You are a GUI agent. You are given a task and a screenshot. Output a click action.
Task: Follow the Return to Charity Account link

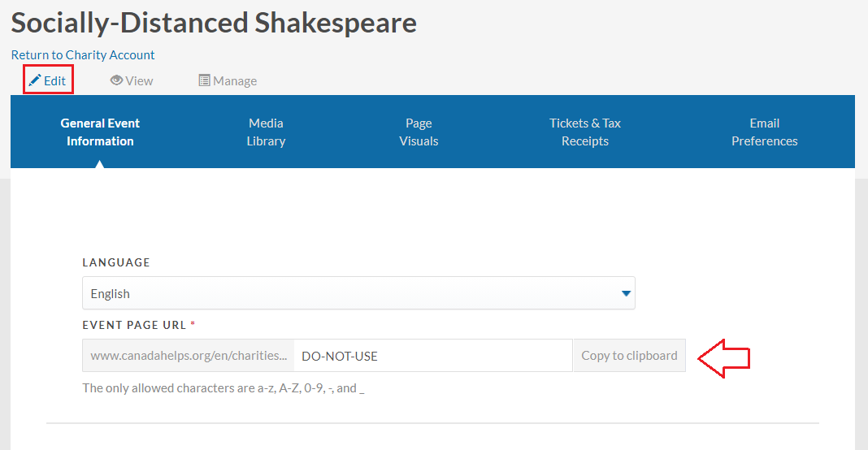83,54
